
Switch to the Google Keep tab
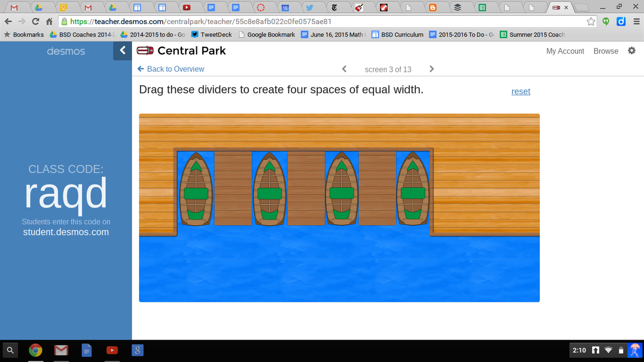pos(64,8)
